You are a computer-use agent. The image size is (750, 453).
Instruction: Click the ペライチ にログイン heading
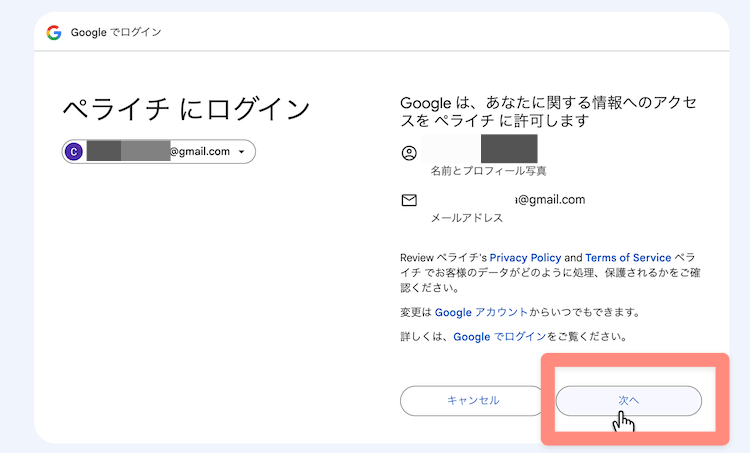click(x=187, y=109)
